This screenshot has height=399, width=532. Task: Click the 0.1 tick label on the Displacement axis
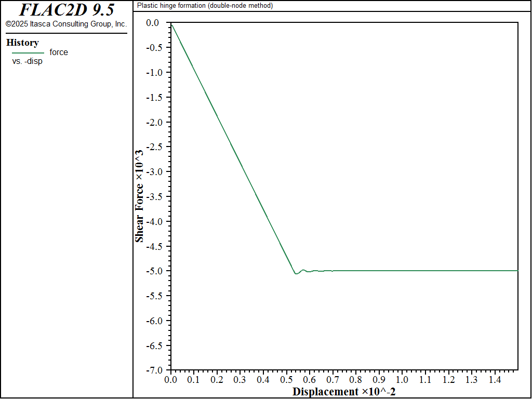[193, 380]
